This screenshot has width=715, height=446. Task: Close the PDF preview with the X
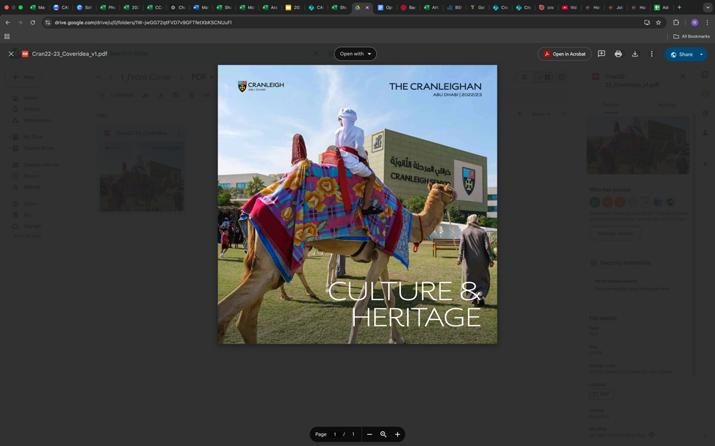pyautogui.click(x=11, y=54)
